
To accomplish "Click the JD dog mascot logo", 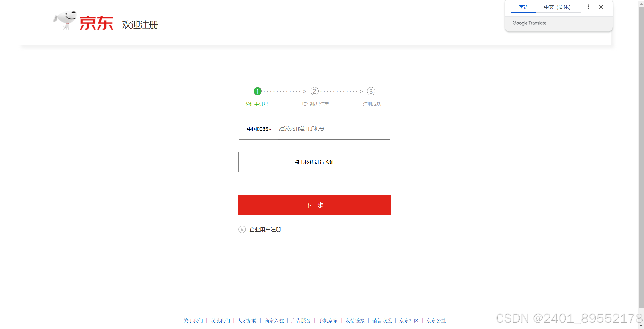I will pyautogui.click(x=65, y=20).
